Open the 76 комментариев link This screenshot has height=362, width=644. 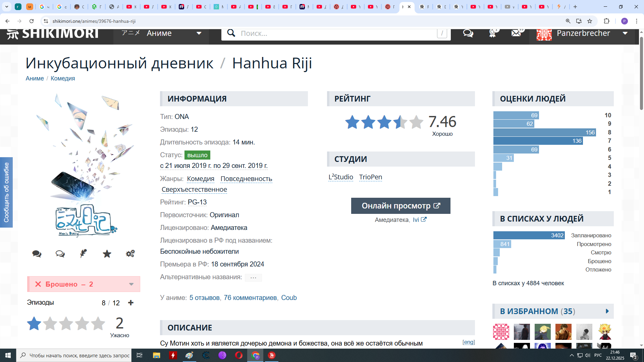[x=250, y=298]
